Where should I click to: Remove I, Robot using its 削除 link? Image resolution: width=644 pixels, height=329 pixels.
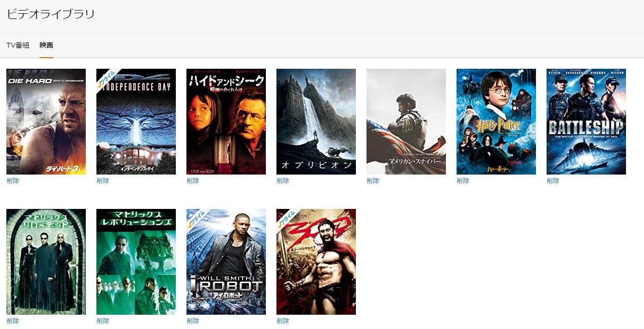[193, 321]
